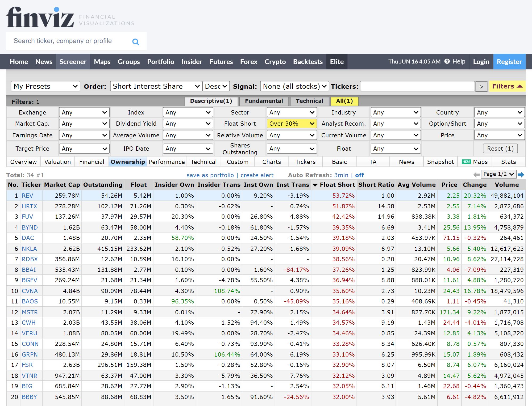This screenshot has height=406, width=532.
Task: Click the finviz logo
Action: 40,17
